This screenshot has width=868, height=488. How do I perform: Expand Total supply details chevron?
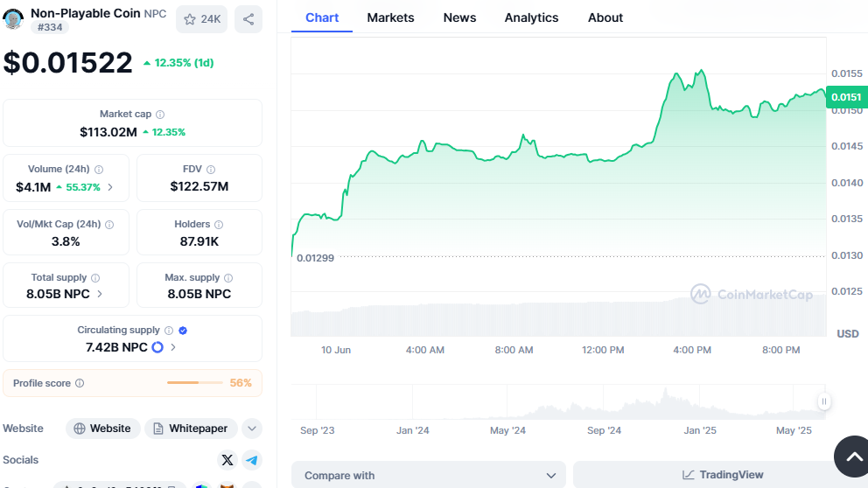click(100, 294)
